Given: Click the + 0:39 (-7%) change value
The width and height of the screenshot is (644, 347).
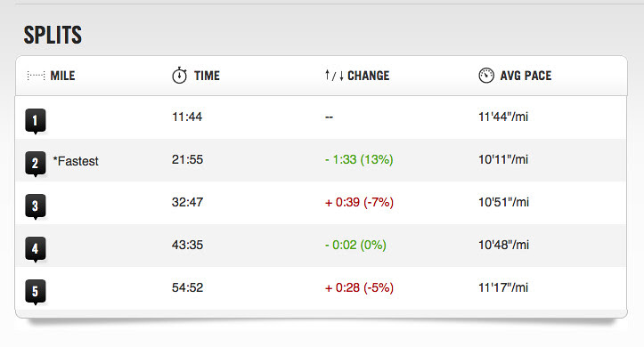Looking at the screenshot, I should pos(359,202).
